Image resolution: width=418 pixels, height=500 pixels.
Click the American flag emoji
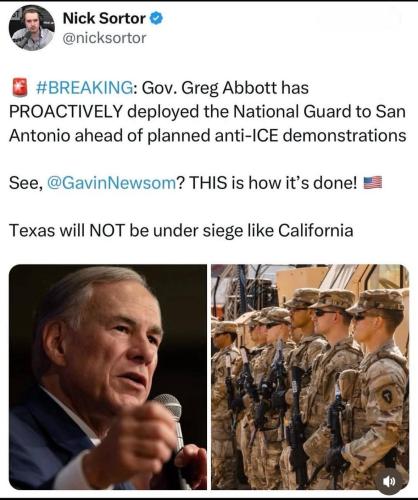point(372,183)
